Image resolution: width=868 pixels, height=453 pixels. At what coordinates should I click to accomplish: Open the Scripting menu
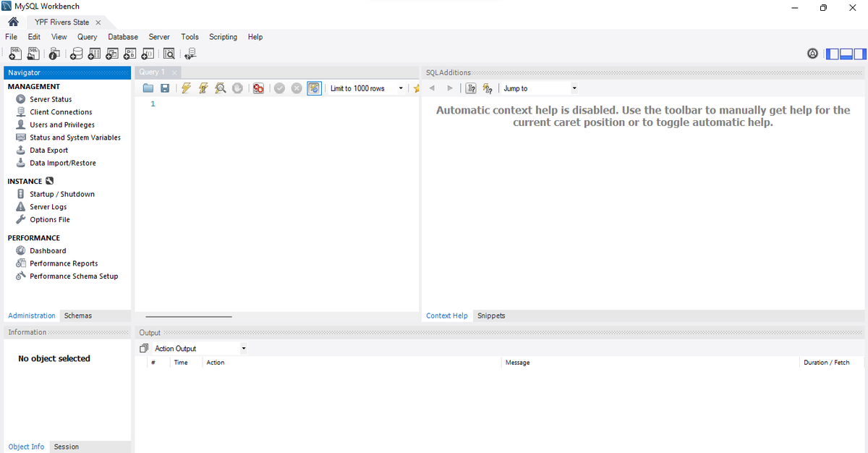pyautogui.click(x=223, y=37)
